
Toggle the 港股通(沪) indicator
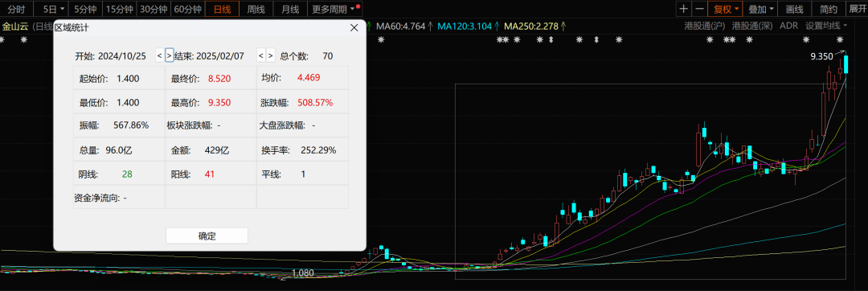(705, 26)
